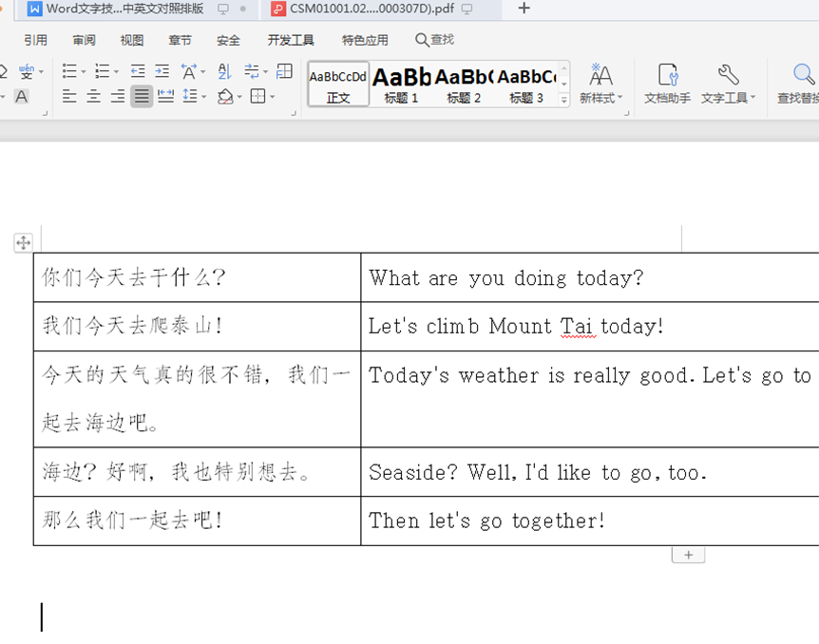Open styles pane dialog launcher
Image resolution: width=819 pixels, height=644 pixels.
coord(626,113)
